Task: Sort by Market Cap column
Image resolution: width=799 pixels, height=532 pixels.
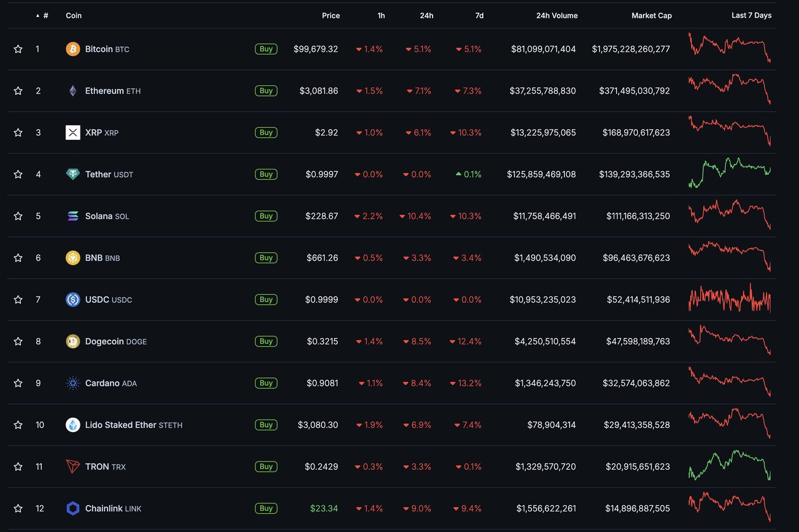Action: pos(652,16)
